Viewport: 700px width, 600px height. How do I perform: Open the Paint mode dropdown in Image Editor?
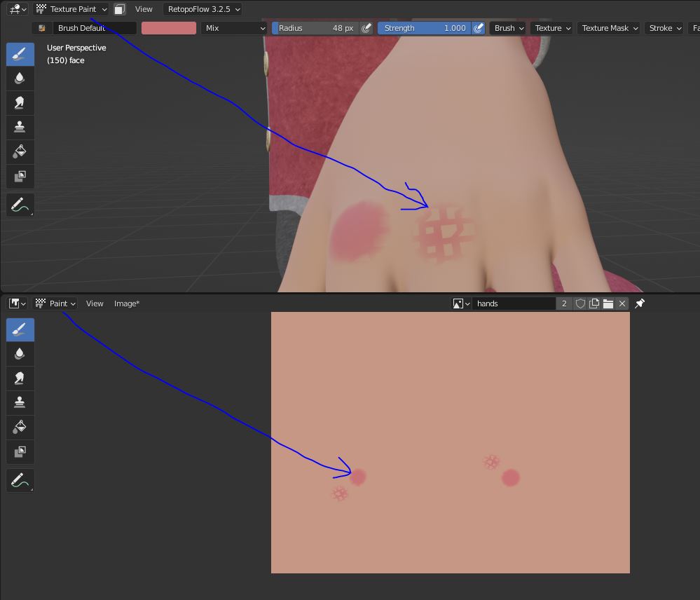[55, 304]
